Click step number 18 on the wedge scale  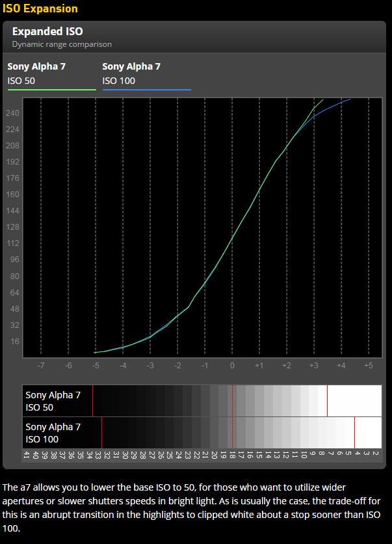tap(232, 454)
